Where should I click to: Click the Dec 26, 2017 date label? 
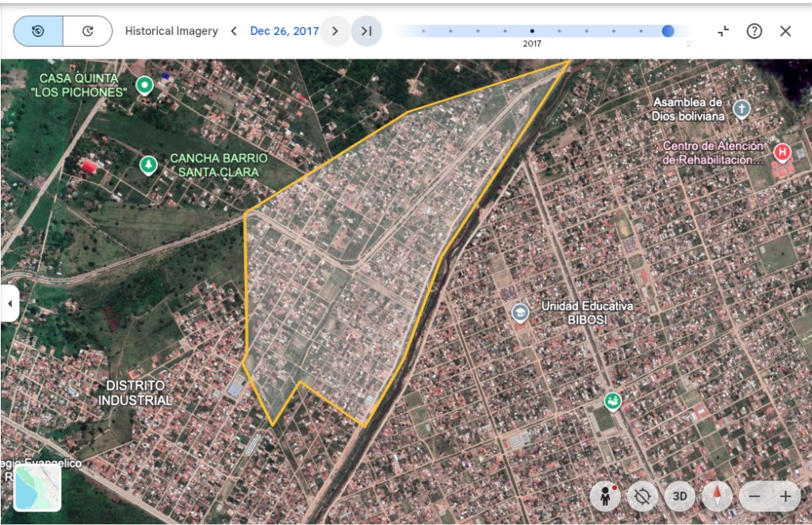(284, 31)
